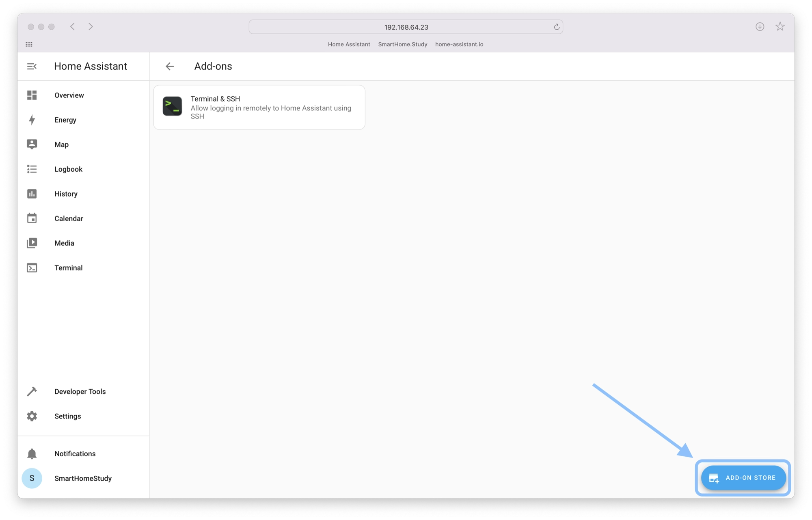The width and height of the screenshot is (812, 520).
Task: Open the Logbook list icon
Action: click(x=32, y=169)
